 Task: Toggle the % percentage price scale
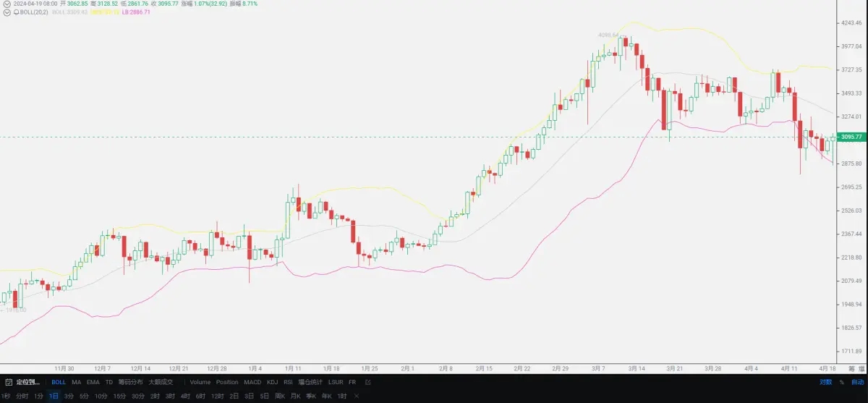click(841, 382)
